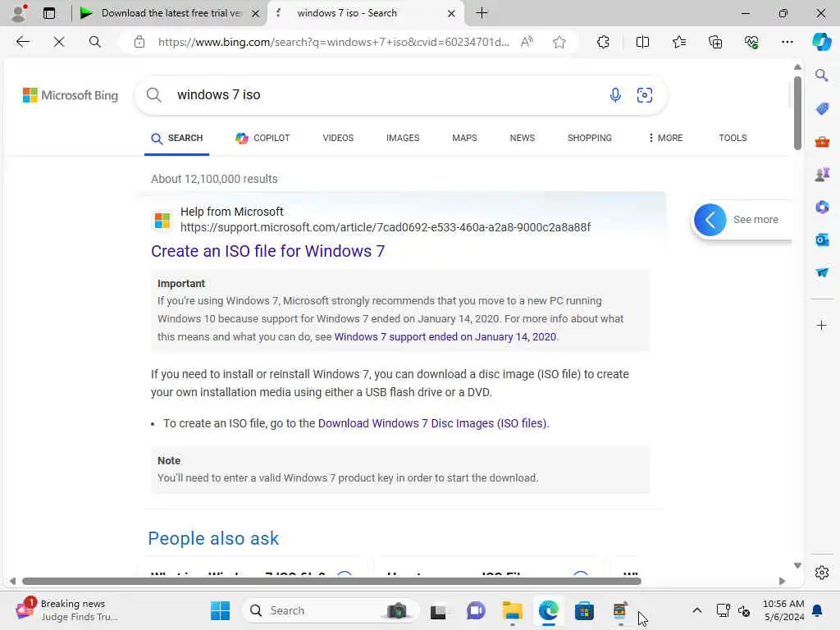Show hidden system tray icons
840x630 pixels.
tap(697, 610)
